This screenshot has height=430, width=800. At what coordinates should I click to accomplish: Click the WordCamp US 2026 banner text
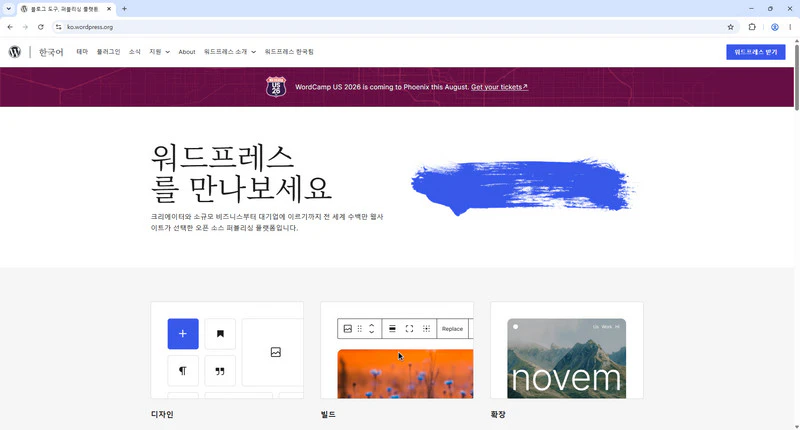point(382,87)
